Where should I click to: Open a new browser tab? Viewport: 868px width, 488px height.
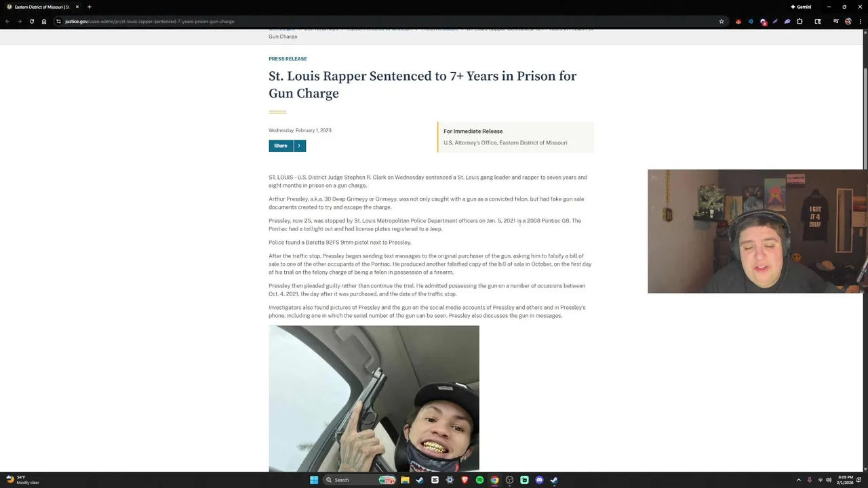click(89, 7)
